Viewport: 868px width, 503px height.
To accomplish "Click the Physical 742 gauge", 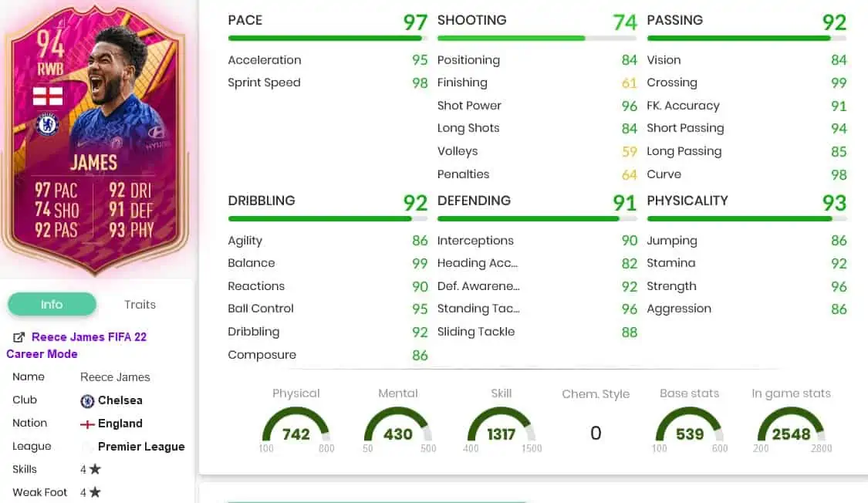I will 296,429.
